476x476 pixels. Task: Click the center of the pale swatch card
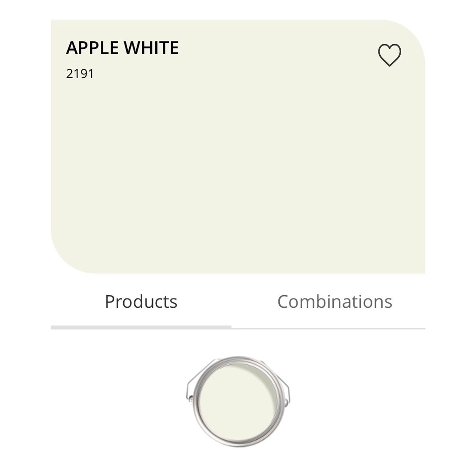(238, 146)
